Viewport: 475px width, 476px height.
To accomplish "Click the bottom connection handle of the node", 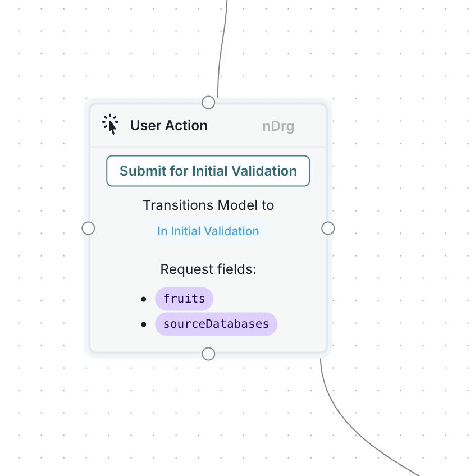I will click(x=208, y=354).
